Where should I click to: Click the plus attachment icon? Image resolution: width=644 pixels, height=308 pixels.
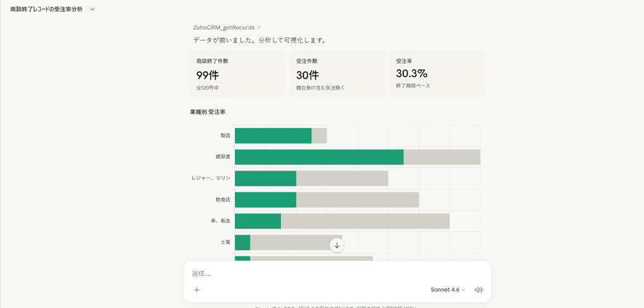pyautogui.click(x=196, y=290)
